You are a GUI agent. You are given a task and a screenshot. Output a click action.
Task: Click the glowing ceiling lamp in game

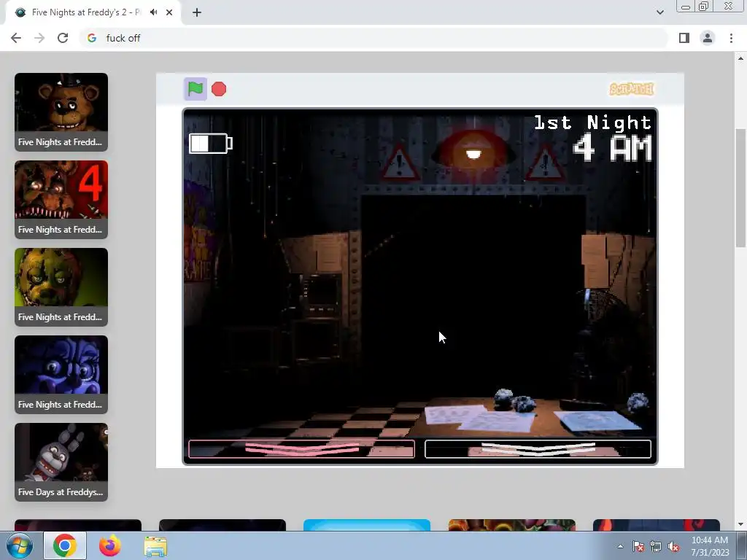[x=473, y=152]
